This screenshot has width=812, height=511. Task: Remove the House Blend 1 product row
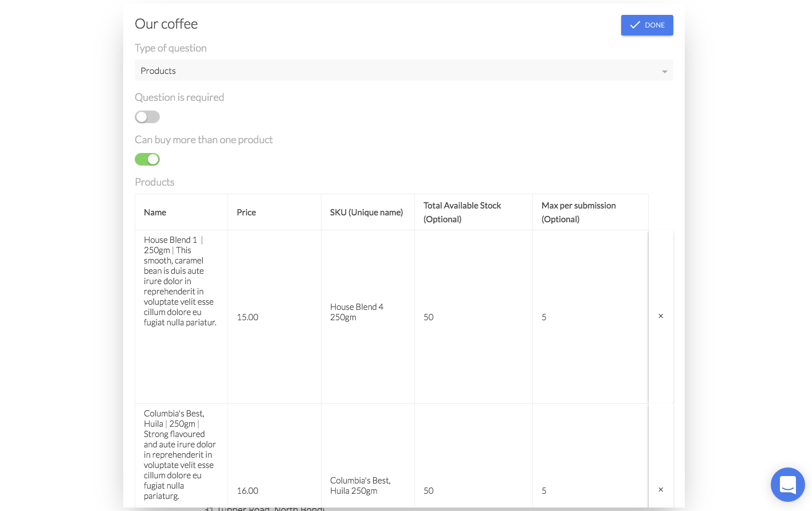[661, 316]
